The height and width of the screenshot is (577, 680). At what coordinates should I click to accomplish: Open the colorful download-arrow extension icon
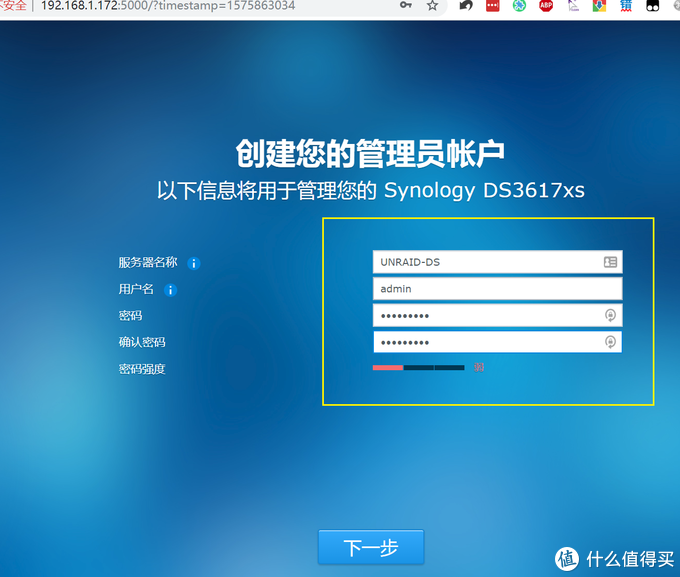pos(599,6)
